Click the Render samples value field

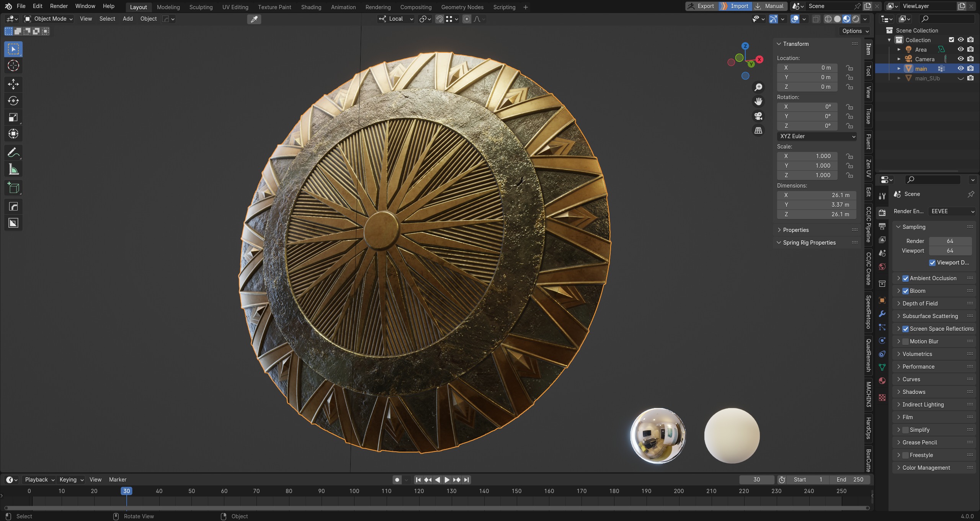coord(950,241)
